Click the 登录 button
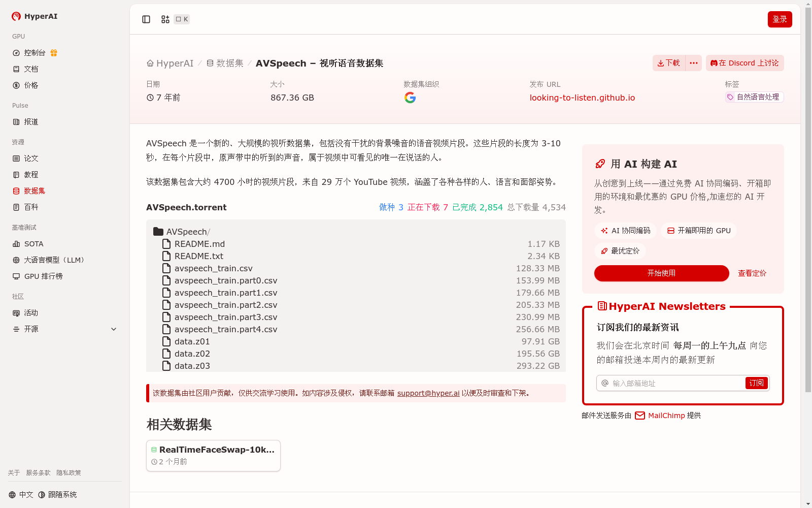The height and width of the screenshot is (508, 812). click(x=780, y=19)
